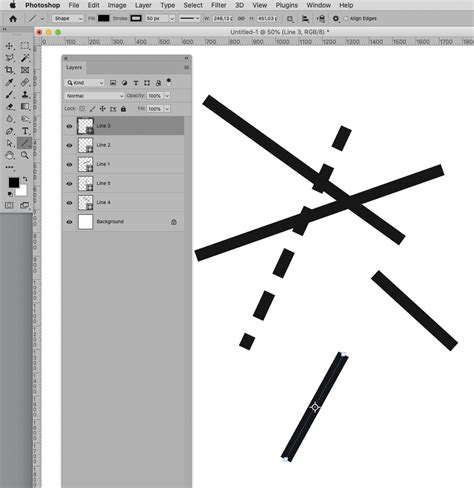Open the Normal blend mode dropdown

pos(94,96)
